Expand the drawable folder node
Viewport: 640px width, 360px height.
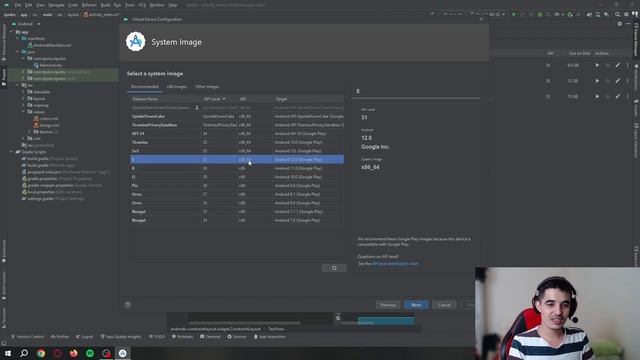[23, 92]
